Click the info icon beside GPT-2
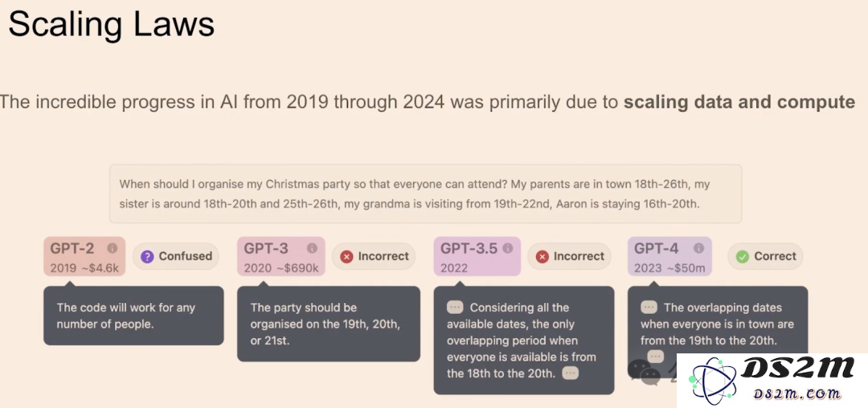This screenshot has height=408, width=868. point(113,248)
